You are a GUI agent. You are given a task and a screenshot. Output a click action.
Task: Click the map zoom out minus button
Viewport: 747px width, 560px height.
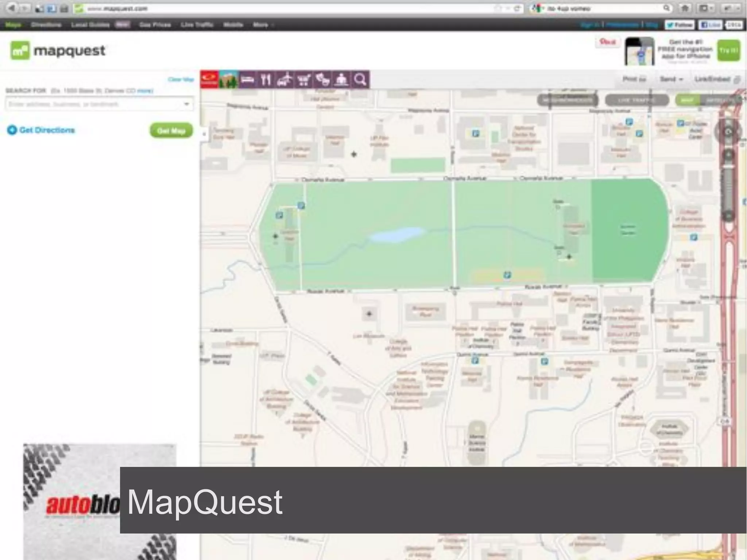(728, 216)
